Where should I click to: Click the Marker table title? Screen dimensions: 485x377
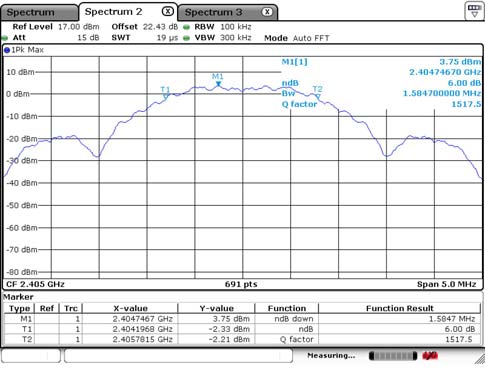(18, 297)
